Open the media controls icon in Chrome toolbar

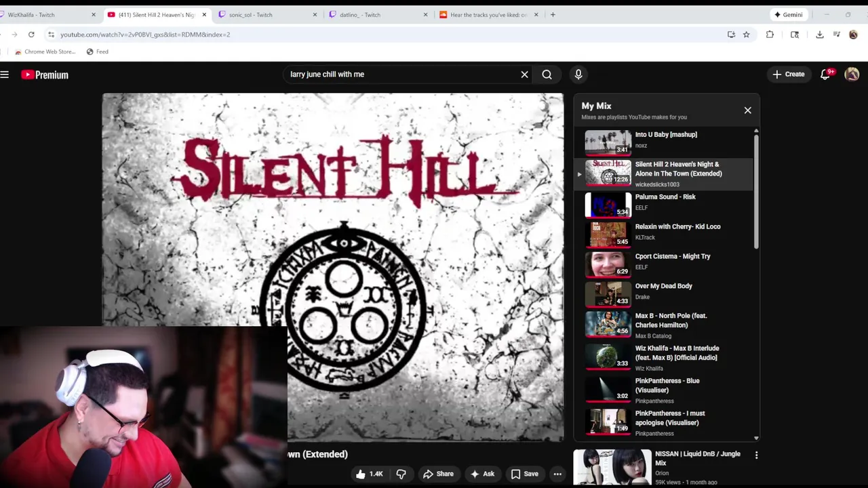point(836,35)
